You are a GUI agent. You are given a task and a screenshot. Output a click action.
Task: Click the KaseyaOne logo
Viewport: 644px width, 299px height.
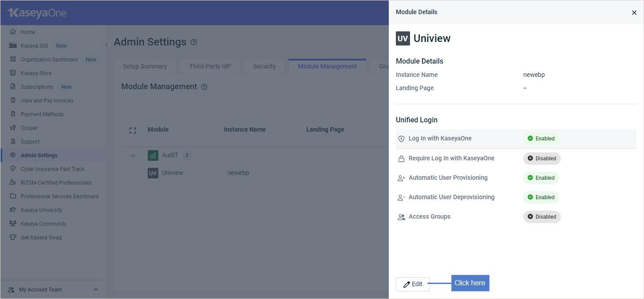coord(37,13)
